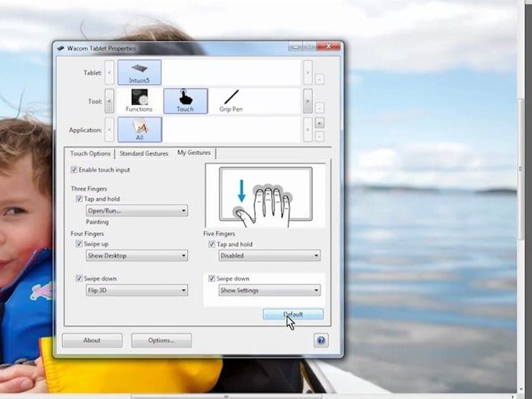Remove tool with the minus button
Image resolution: width=532 pixels, height=399 pixels.
click(319, 108)
